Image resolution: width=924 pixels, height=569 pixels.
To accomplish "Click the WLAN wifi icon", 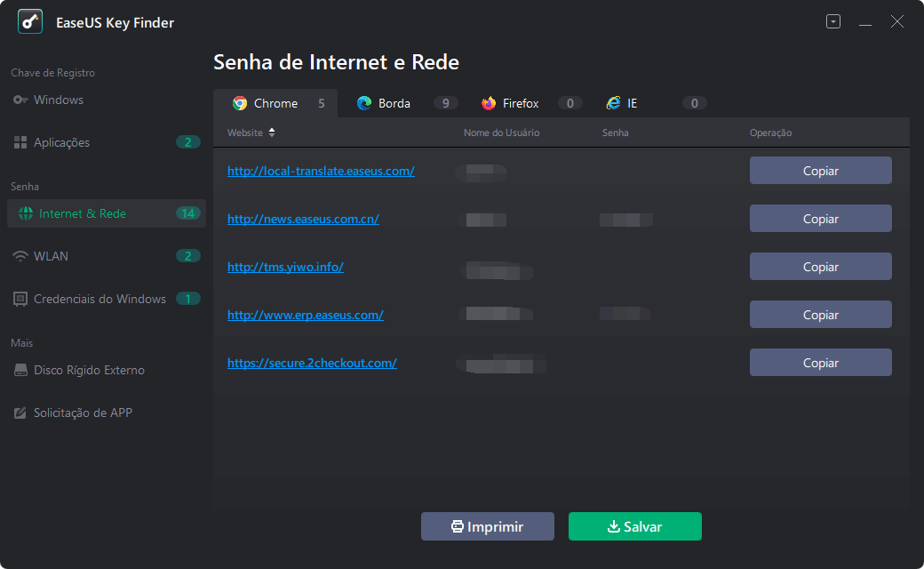I will coord(20,256).
